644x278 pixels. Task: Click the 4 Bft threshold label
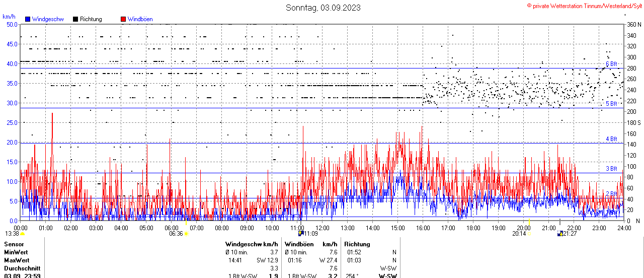(611, 138)
